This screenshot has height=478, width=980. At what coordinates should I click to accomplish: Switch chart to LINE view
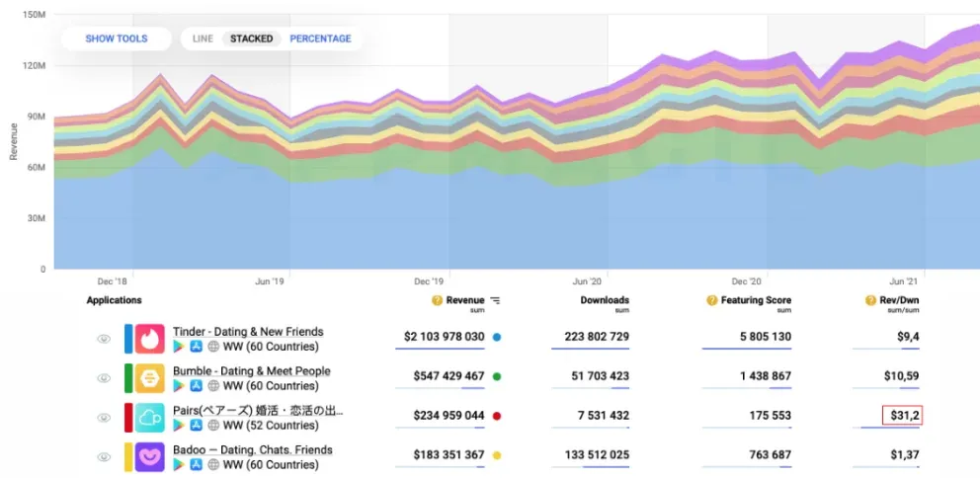coord(203,39)
